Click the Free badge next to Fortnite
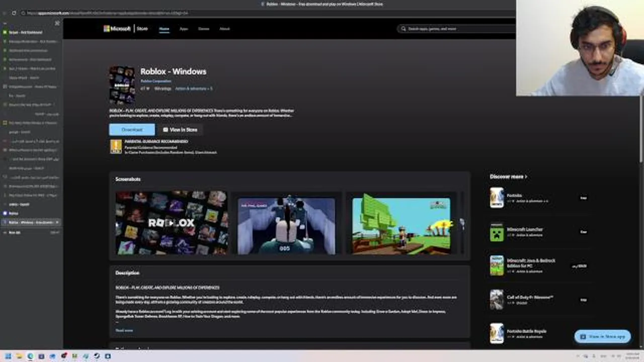Image resolution: width=644 pixels, height=362 pixels. [x=583, y=198]
